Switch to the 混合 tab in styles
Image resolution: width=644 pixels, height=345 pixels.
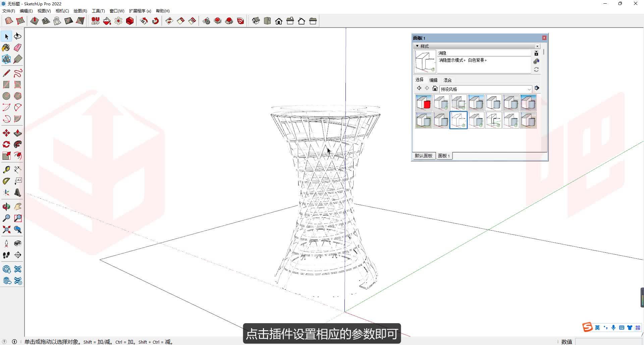point(447,80)
